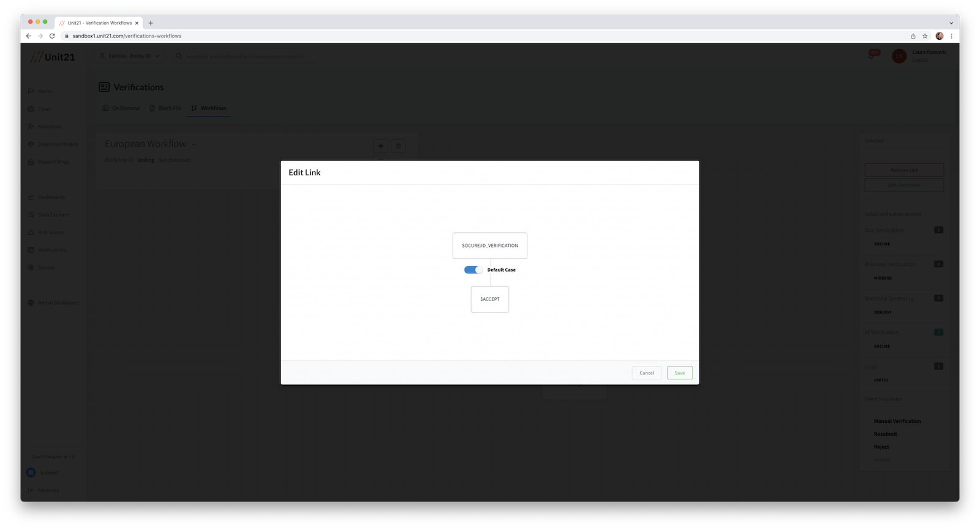This screenshot has height=529, width=980.
Task: Open Cases briefcase icon in sidebar
Action: [x=31, y=109]
